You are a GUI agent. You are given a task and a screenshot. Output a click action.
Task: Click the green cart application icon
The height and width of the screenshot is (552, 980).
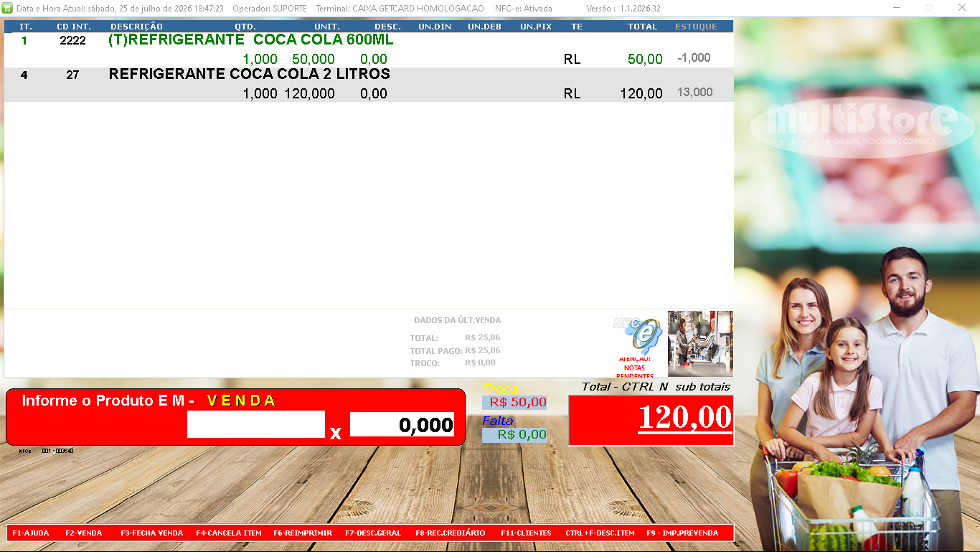point(8,8)
